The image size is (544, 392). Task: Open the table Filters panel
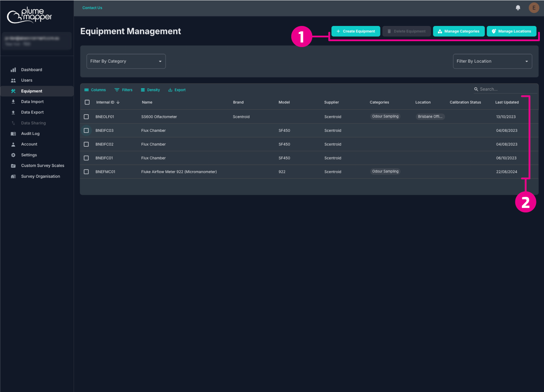click(123, 90)
